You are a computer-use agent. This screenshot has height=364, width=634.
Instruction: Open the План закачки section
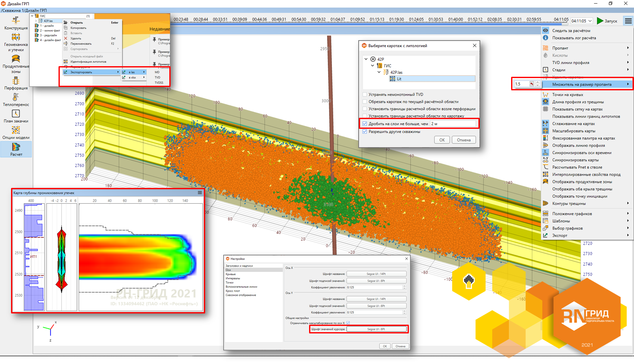[16, 117]
